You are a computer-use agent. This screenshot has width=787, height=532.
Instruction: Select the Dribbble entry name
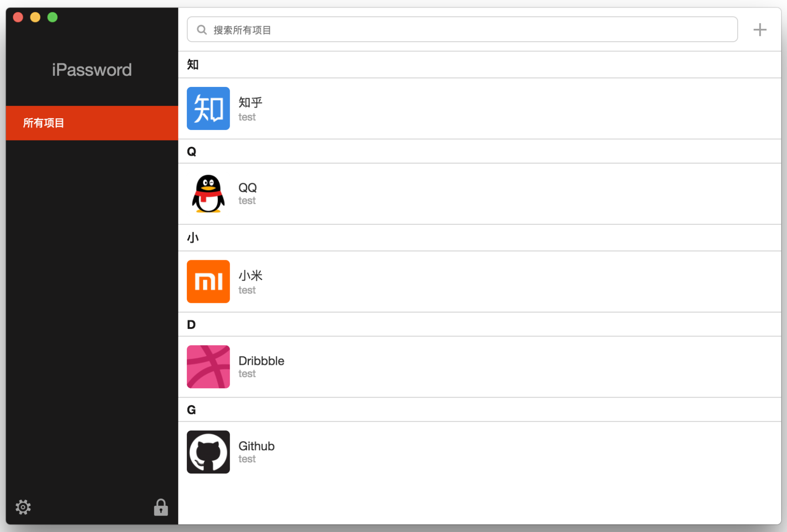click(261, 361)
